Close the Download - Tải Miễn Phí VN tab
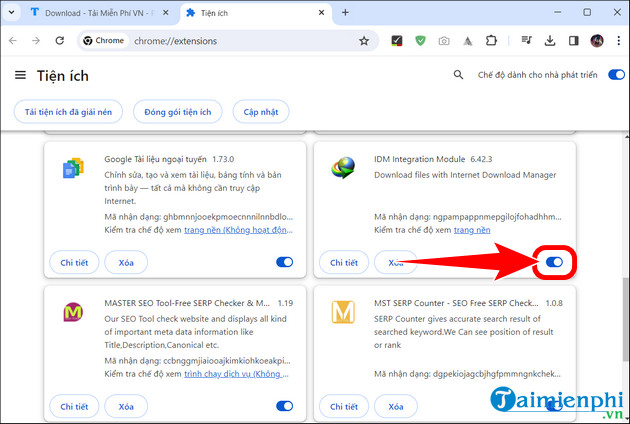Image resolution: width=630 pixels, height=424 pixels. coord(166,13)
